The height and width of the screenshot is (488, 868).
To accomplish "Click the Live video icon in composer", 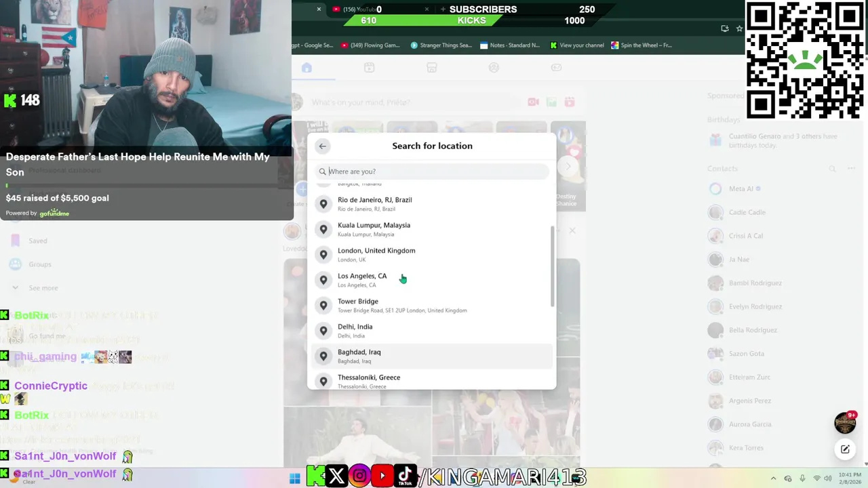I will (534, 102).
